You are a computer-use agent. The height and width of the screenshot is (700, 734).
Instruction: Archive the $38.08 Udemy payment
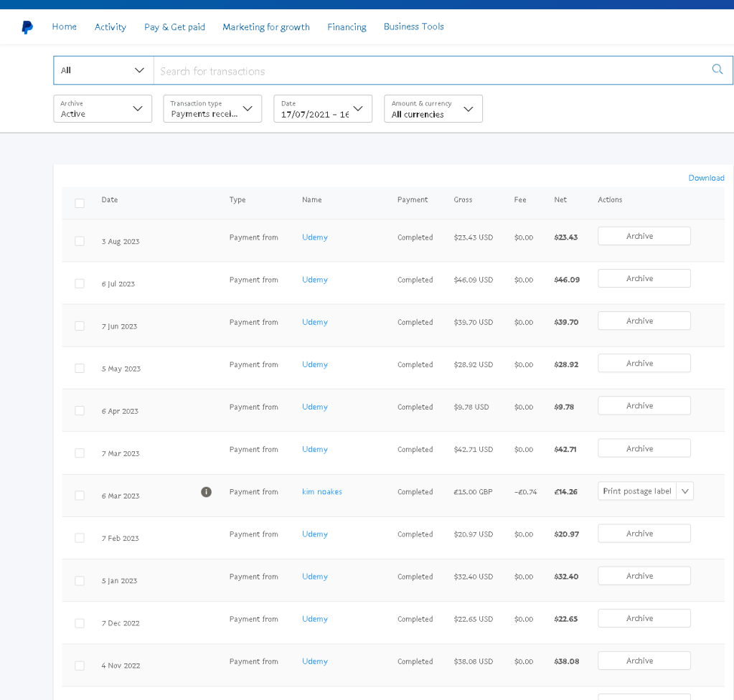click(644, 661)
